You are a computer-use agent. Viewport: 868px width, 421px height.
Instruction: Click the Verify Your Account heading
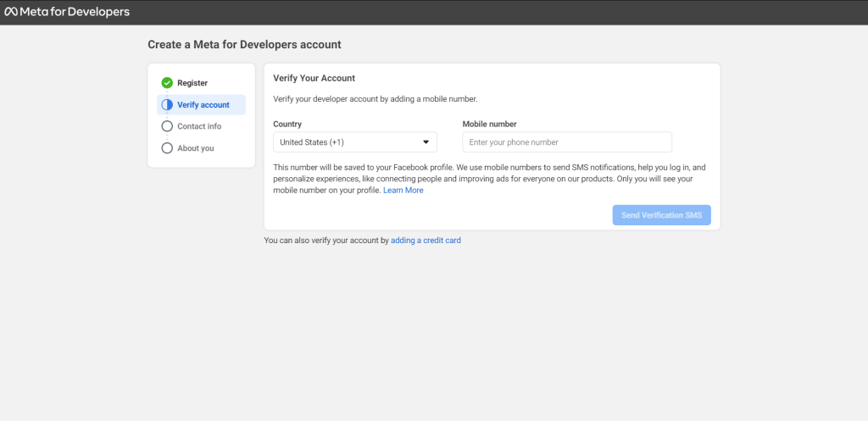pyautogui.click(x=314, y=78)
